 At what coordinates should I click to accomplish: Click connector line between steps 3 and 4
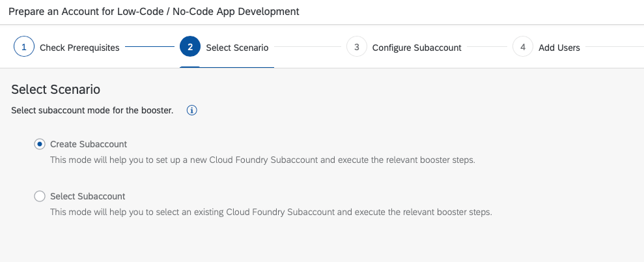[x=487, y=47]
